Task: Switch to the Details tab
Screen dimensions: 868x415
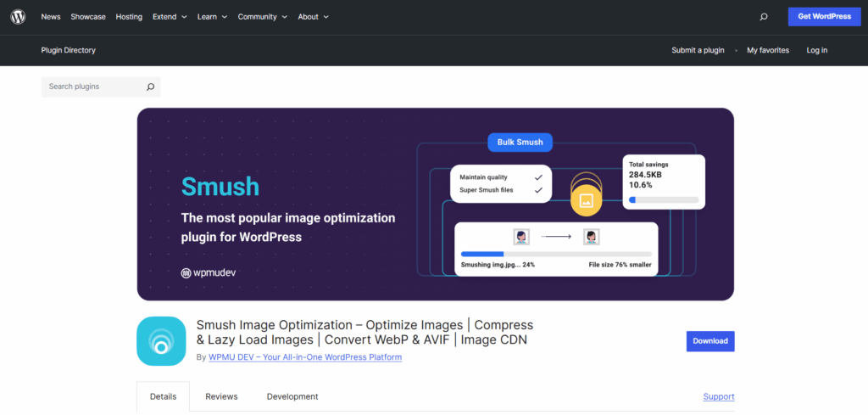Action: point(164,396)
